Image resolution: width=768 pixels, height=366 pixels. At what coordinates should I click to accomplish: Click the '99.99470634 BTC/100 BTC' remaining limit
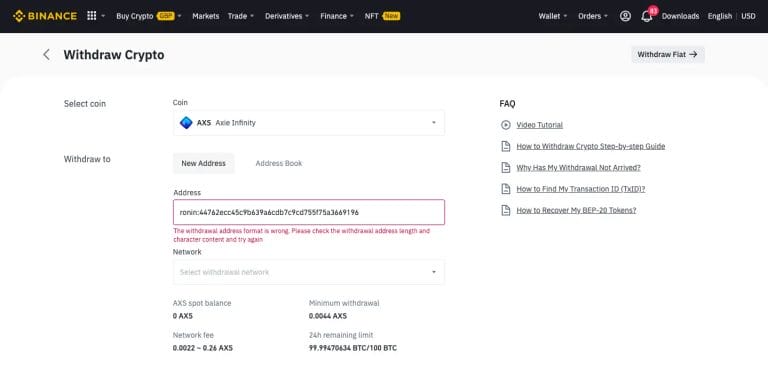tap(353, 348)
